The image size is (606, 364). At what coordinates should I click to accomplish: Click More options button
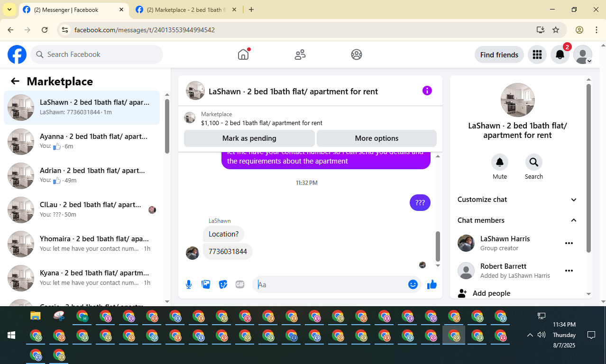pyautogui.click(x=376, y=138)
